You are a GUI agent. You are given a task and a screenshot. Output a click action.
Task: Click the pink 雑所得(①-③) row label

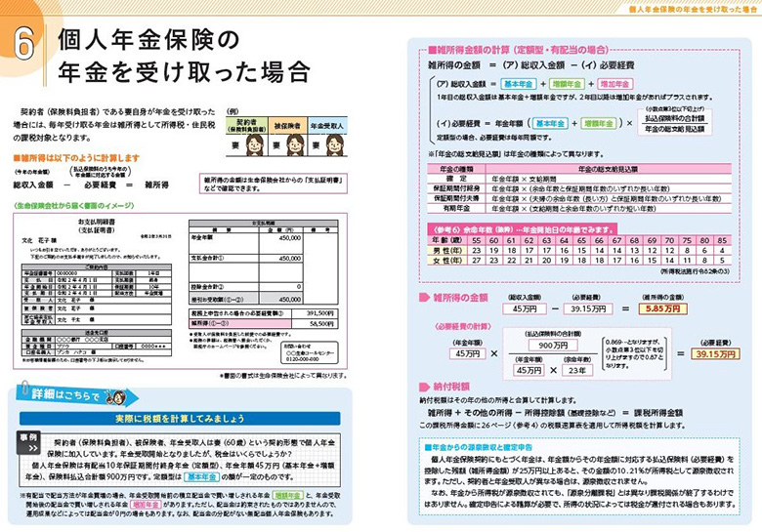[x=240, y=323]
